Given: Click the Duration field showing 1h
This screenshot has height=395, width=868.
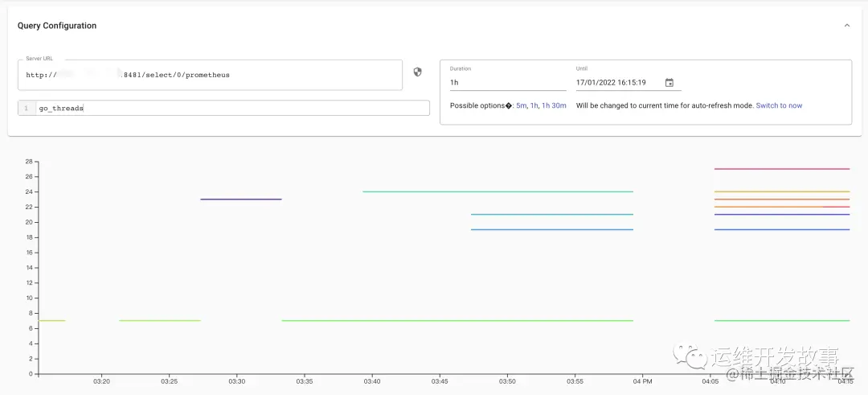Looking at the screenshot, I should click(508, 83).
